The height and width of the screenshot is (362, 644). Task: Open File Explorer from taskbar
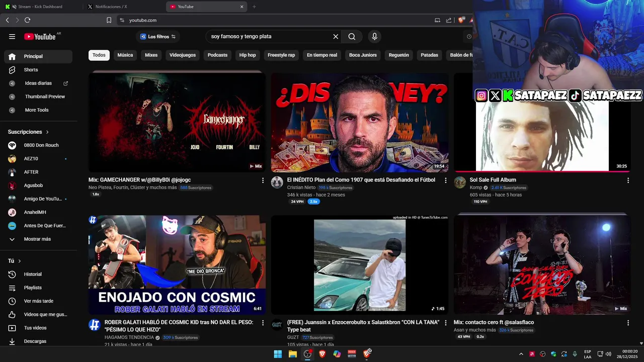pos(292,354)
